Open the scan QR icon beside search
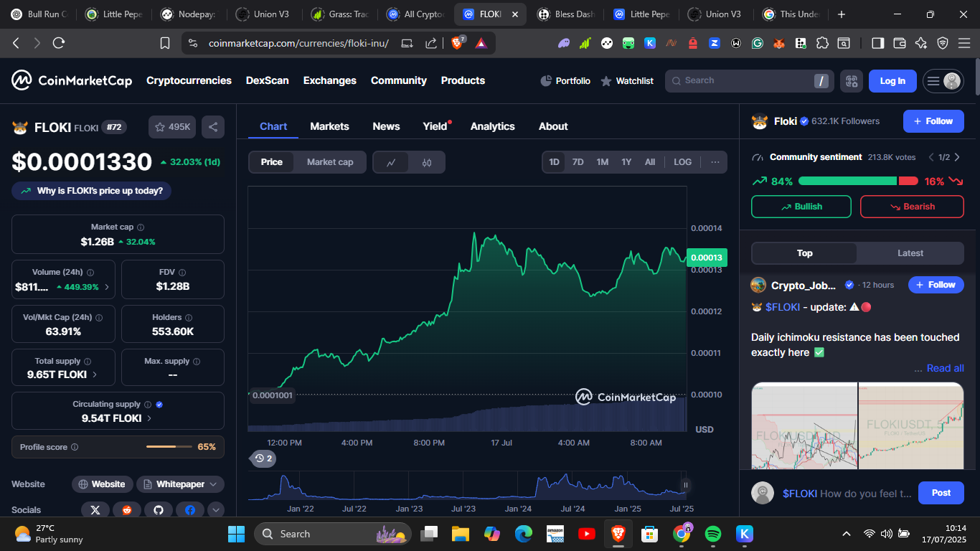980x551 pixels. click(852, 81)
